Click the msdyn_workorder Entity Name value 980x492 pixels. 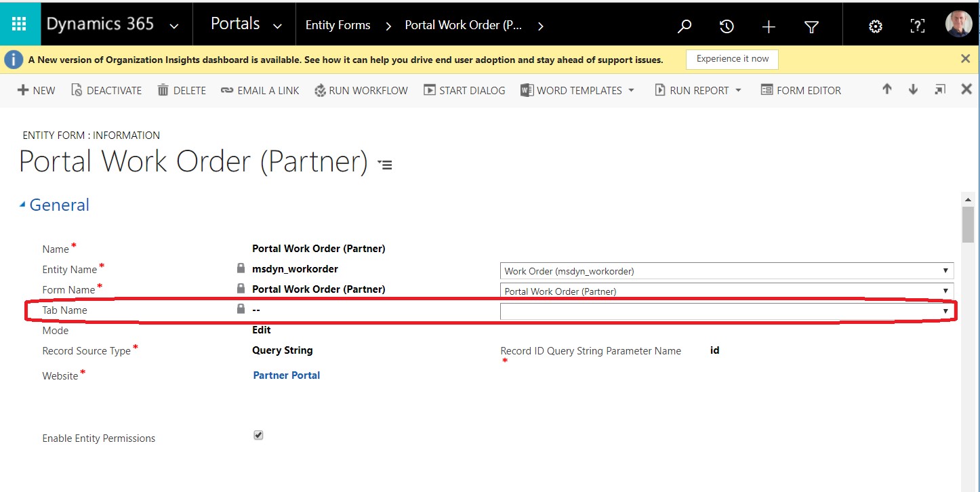(x=295, y=269)
